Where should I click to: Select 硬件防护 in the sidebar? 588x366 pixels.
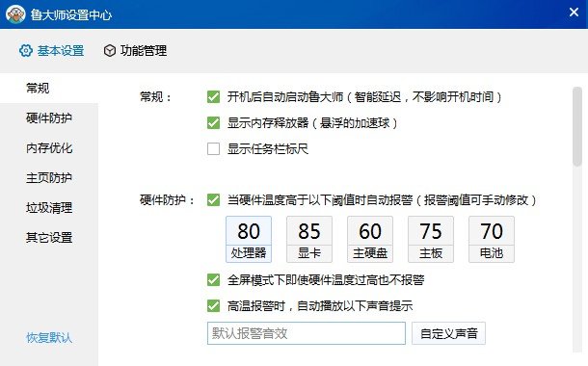(49, 118)
